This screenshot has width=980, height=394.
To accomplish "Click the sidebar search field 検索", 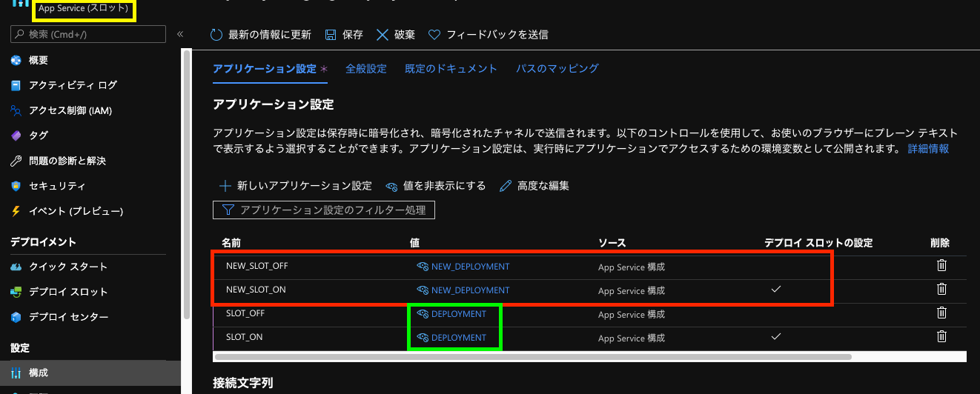I will (x=88, y=34).
